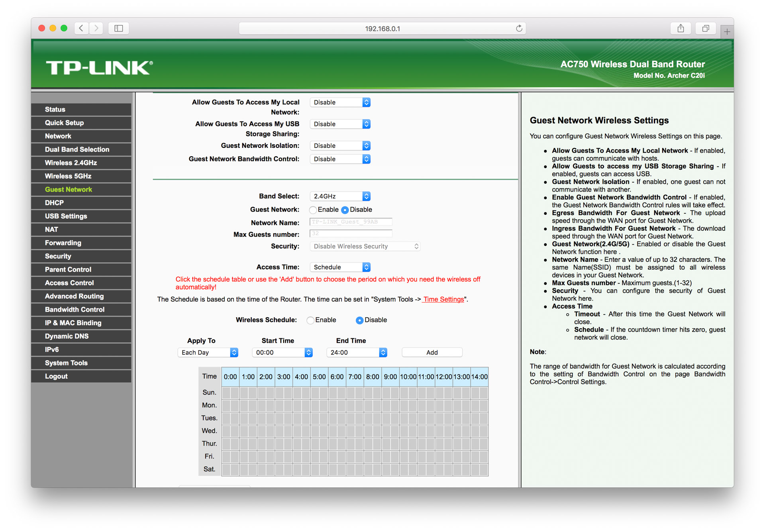Follow the Time Settings link
The width and height of the screenshot is (765, 532).
(x=443, y=299)
